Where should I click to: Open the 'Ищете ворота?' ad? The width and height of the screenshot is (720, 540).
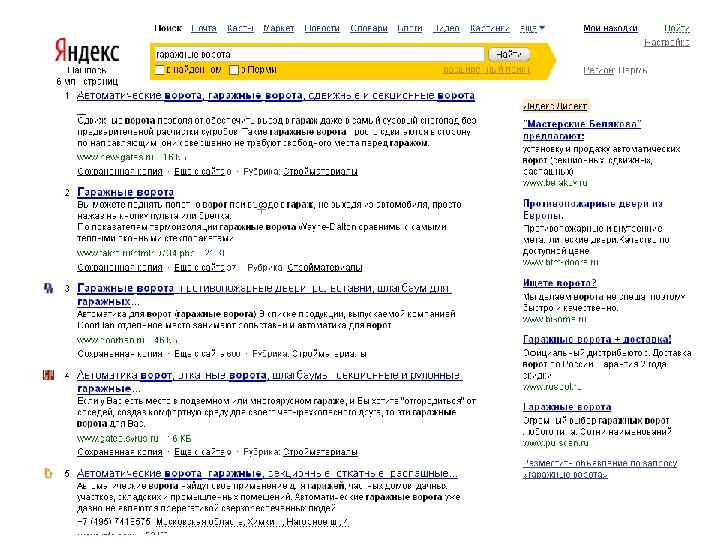560,283
